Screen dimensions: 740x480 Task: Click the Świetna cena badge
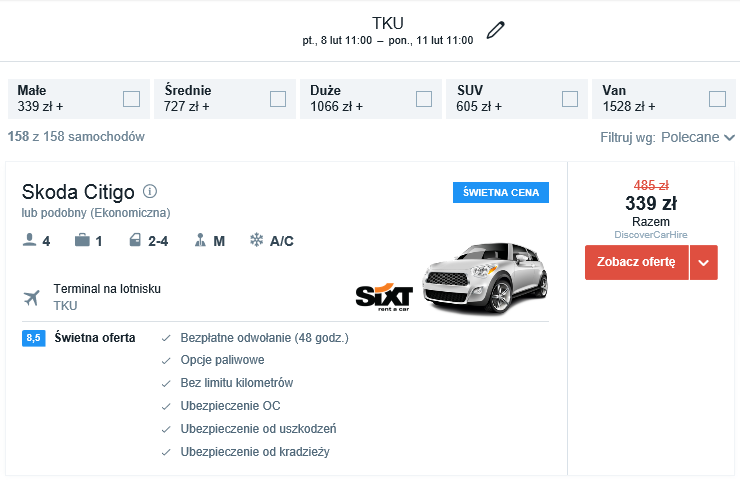click(x=500, y=193)
